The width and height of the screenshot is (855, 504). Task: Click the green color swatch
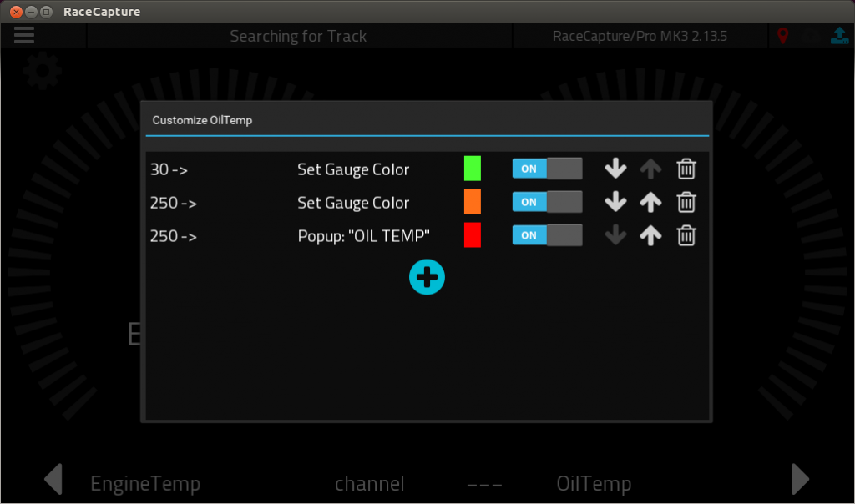(473, 169)
